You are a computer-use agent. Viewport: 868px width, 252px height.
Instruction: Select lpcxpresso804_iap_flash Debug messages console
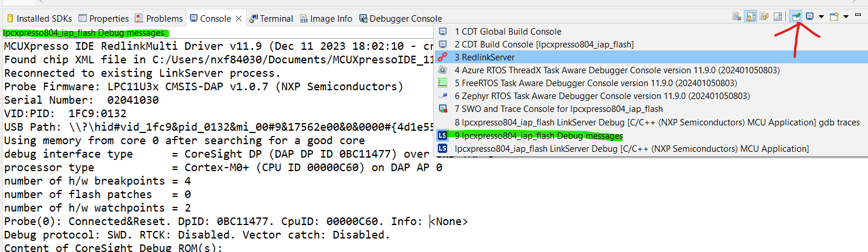click(542, 136)
